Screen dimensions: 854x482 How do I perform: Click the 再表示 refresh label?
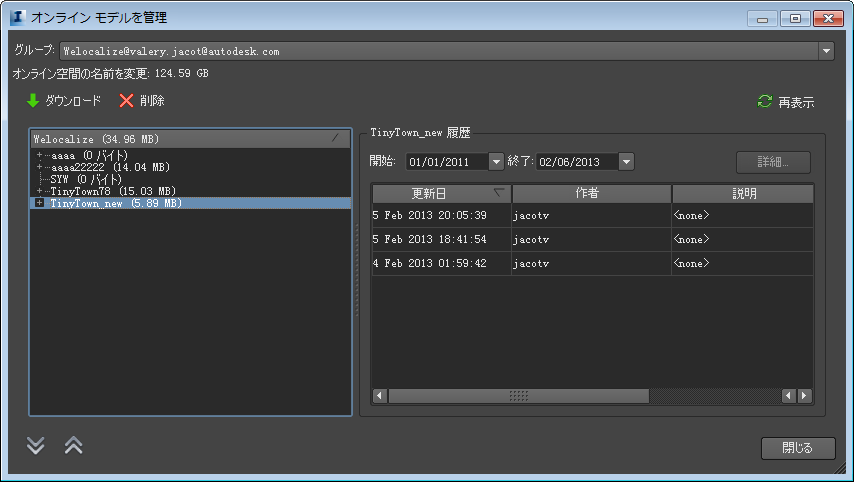click(x=796, y=102)
